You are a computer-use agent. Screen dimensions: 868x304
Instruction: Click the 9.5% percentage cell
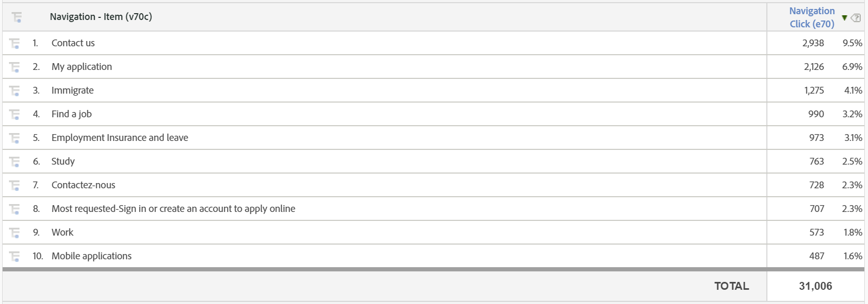coord(851,43)
